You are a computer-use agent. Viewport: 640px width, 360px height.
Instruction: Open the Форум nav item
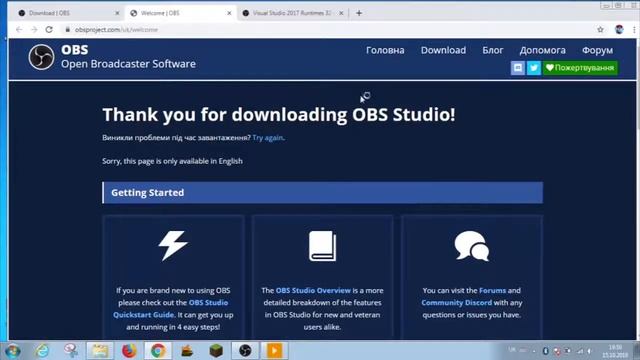pyautogui.click(x=597, y=50)
